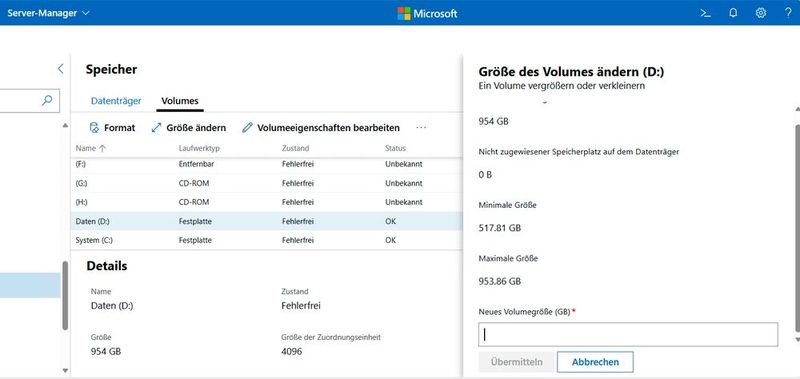Viewport: 800px width, 379px height.
Task: Click the Abbrechen button
Action: 595,362
